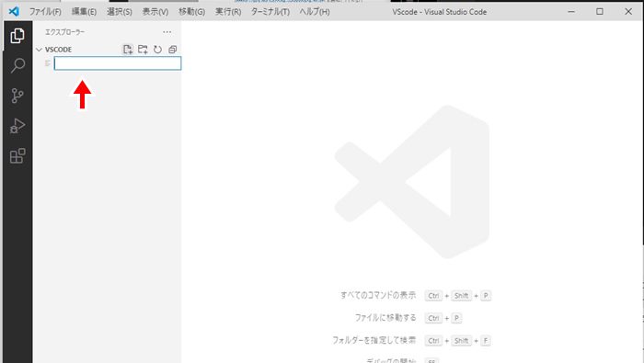Open the 実行(R) menu
Viewport: 644px width, 363px height.
point(228,12)
